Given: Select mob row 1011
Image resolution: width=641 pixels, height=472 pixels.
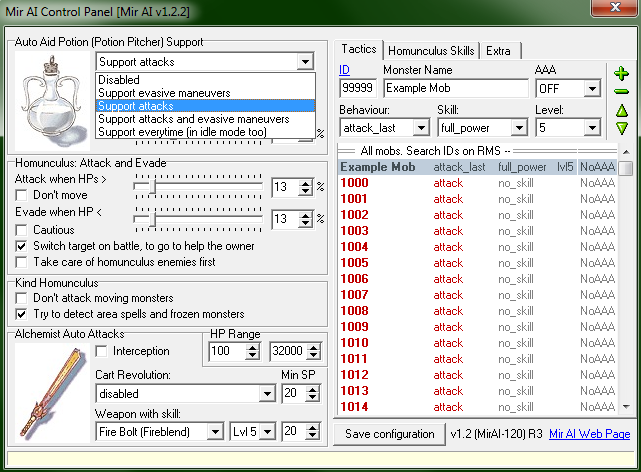Looking at the screenshot, I should (x=477, y=359).
